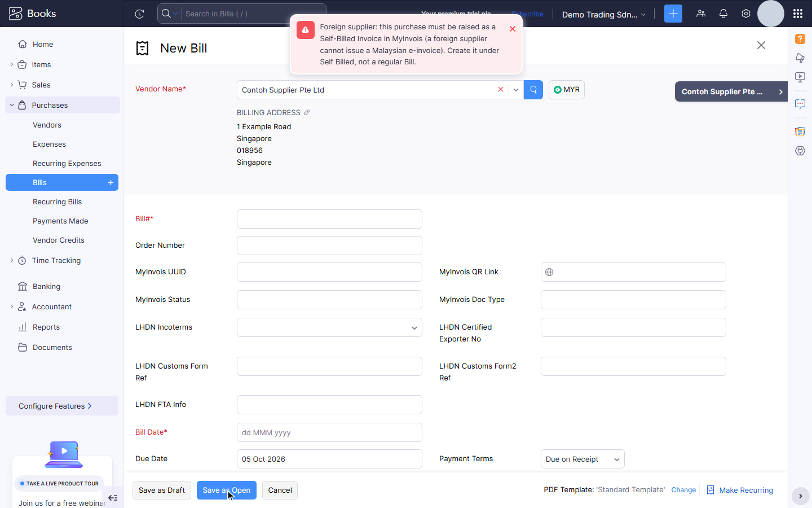The height and width of the screenshot is (508, 812).
Task: Collapse the left sidebar arrow icon
Action: point(113,498)
